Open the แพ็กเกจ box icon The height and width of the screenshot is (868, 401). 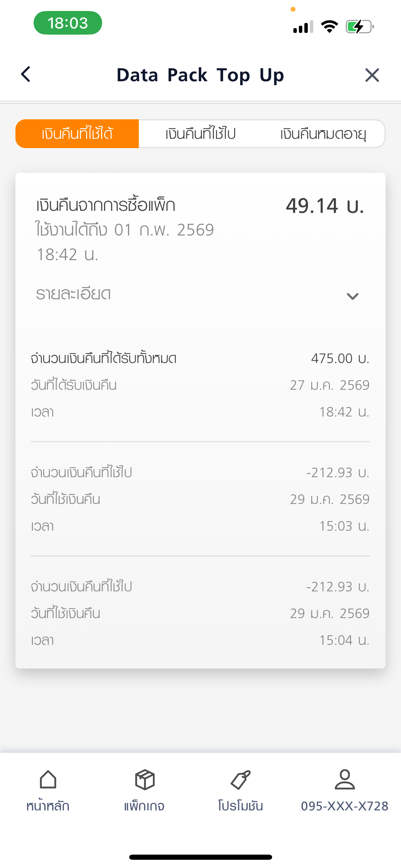pyautogui.click(x=145, y=780)
